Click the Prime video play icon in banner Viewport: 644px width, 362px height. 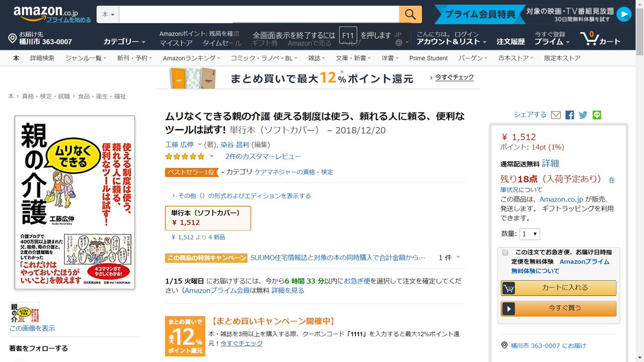click(x=624, y=14)
